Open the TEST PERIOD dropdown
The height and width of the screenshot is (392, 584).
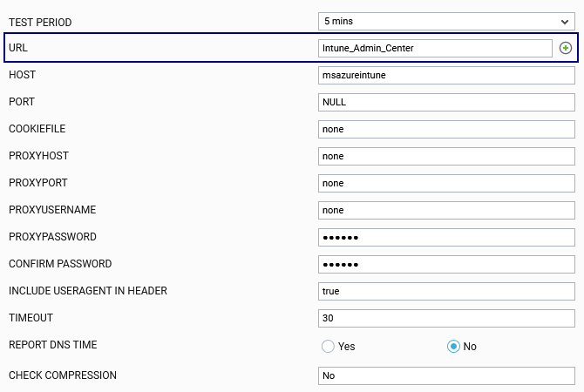[446, 22]
